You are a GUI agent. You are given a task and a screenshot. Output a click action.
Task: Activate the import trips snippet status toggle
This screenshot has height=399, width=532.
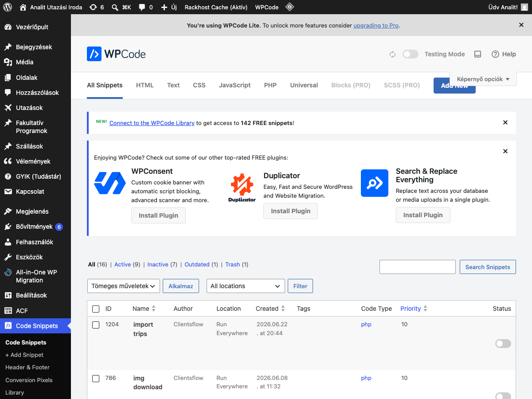point(503,344)
